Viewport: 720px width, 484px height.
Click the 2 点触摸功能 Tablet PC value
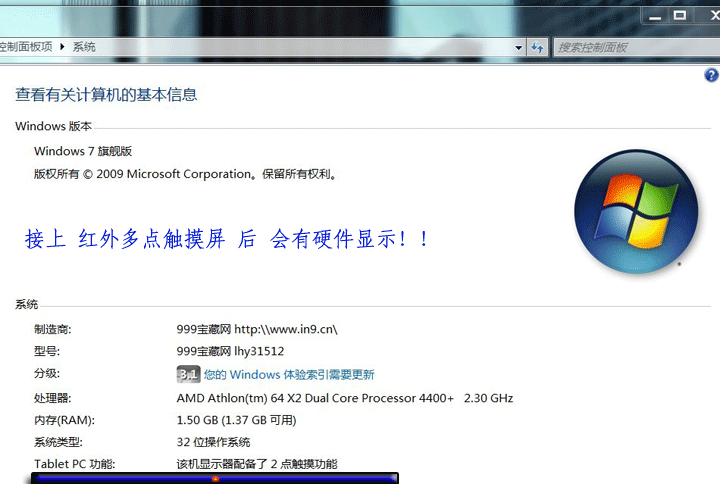(x=257, y=464)
